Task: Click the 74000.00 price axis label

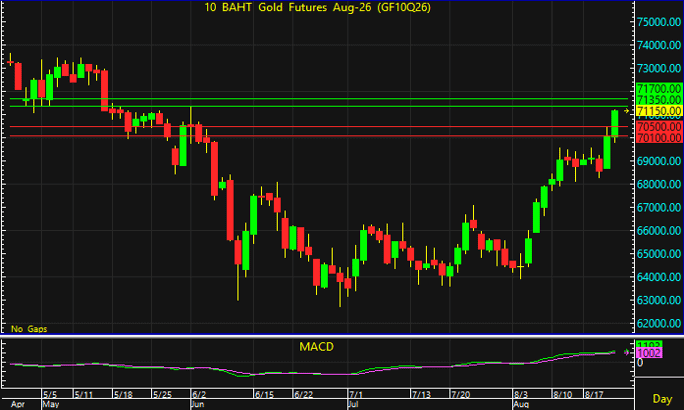Action: pyautogui.click(x=659, y=45)
